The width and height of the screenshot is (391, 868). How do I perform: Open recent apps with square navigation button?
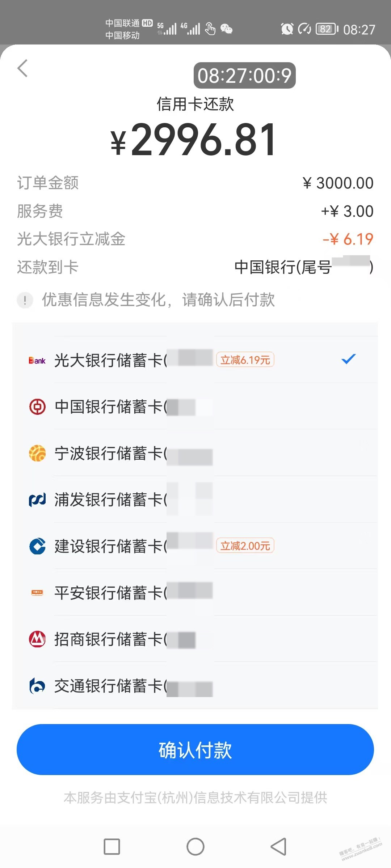pyautogui.click(x=112, y=847)
